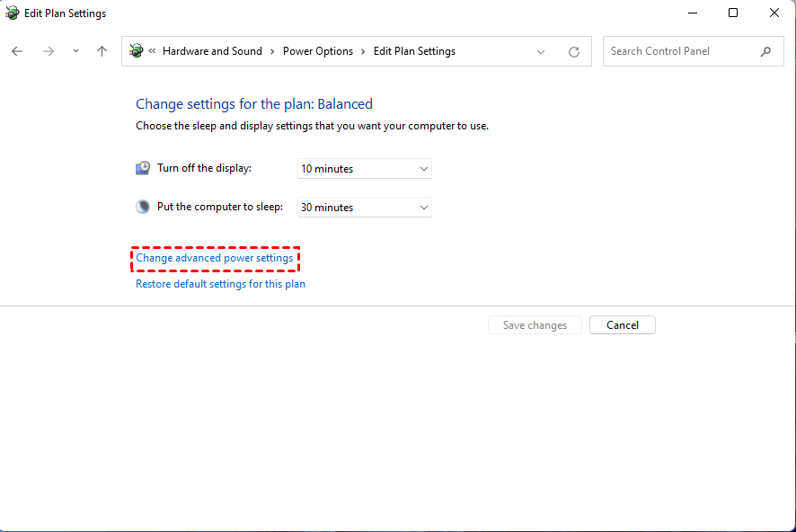Click the title bar power plan icon
This screenshot has width=796, height=532.
tap(12, 13)
